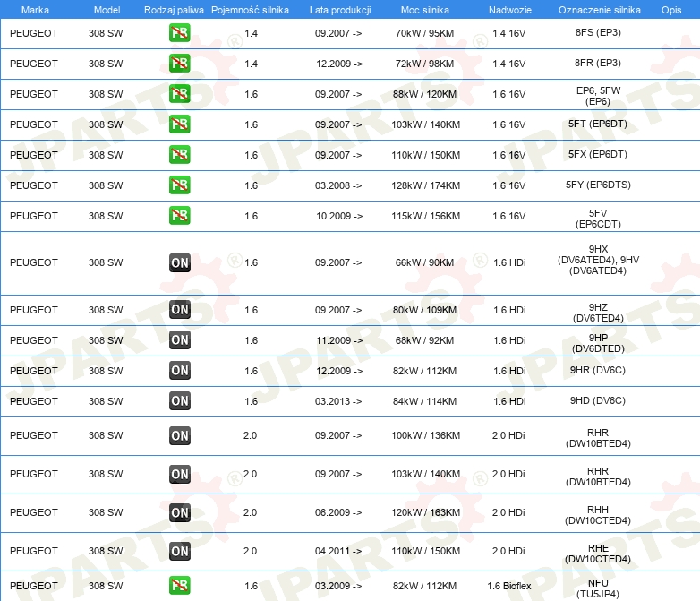Click the 115kW / 156KM power cell
The height and width of the screenshot is (601, 700).
[x=425, y=215]
